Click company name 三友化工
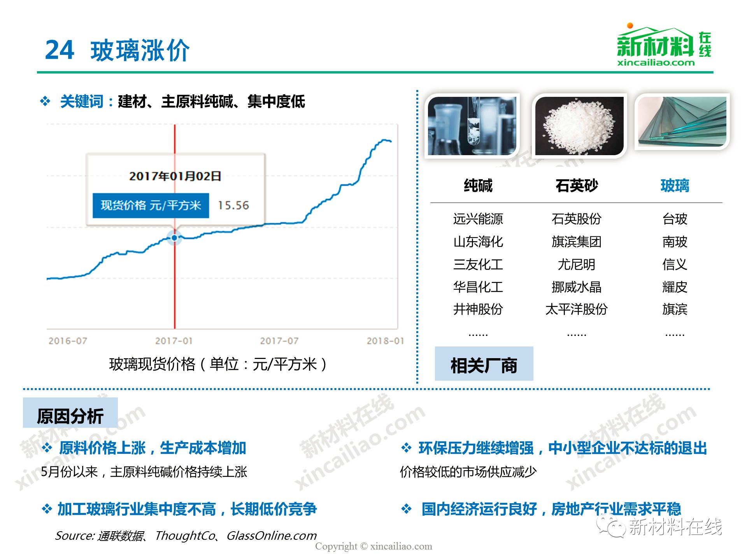747x560 pixels. (x=478, y=264)
